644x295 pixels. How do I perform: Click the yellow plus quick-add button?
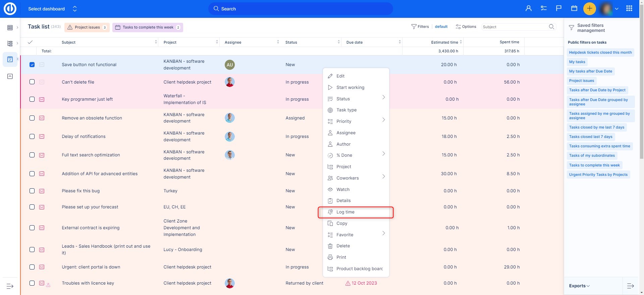tap(589, 9)
